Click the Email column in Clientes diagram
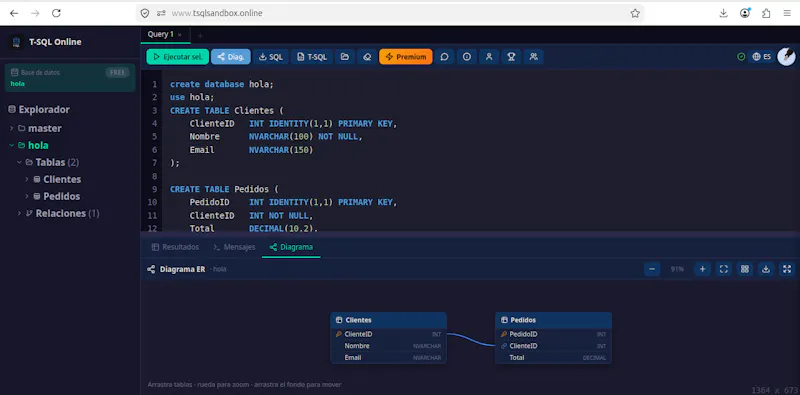The image size is (800, 395). (x=389, y=358)
